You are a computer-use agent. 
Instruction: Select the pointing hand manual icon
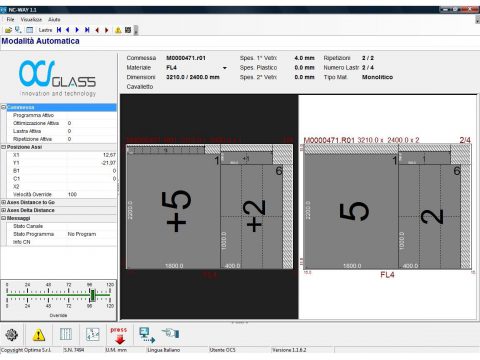point(171,333)
